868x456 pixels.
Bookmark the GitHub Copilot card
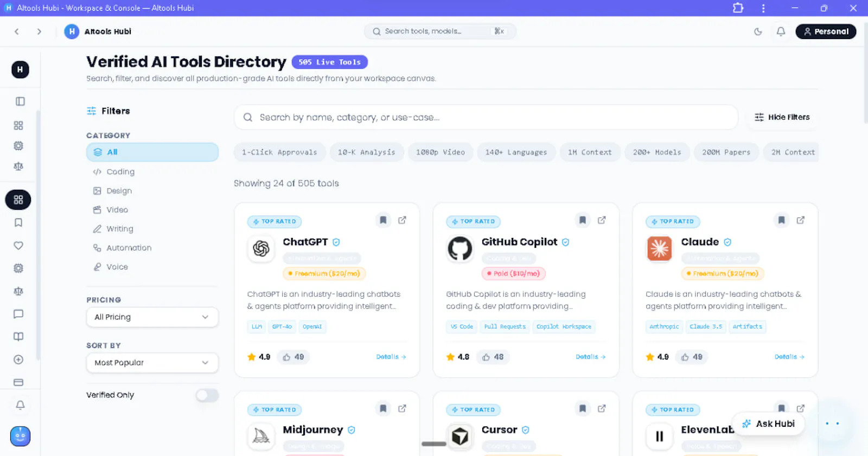tap(582, 220)
